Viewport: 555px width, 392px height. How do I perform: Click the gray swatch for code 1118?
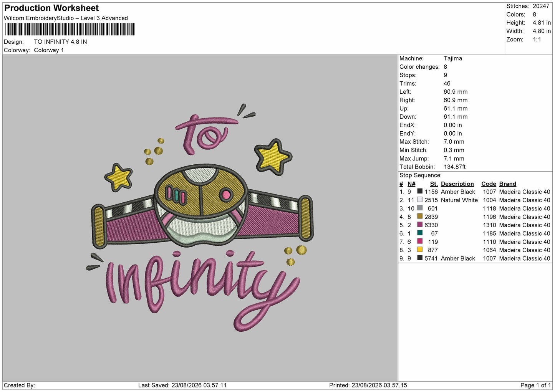(420, 208)
